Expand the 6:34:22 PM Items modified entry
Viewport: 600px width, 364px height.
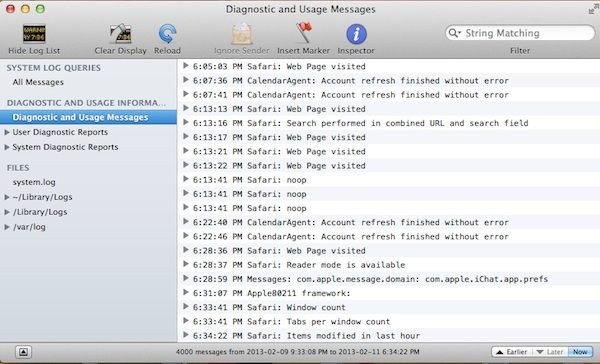[186, 335]
